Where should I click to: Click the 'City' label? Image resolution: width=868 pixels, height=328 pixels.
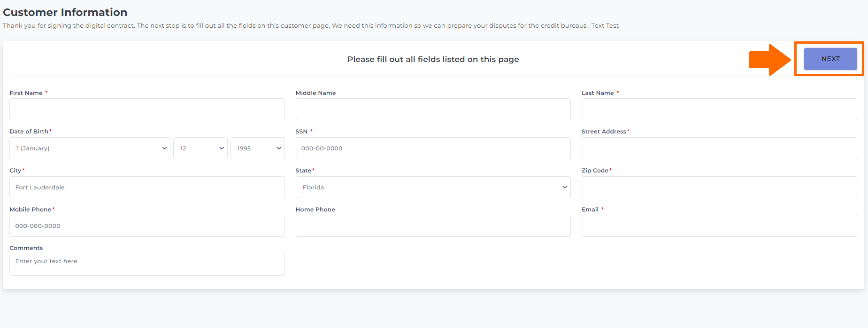(15, 171)
